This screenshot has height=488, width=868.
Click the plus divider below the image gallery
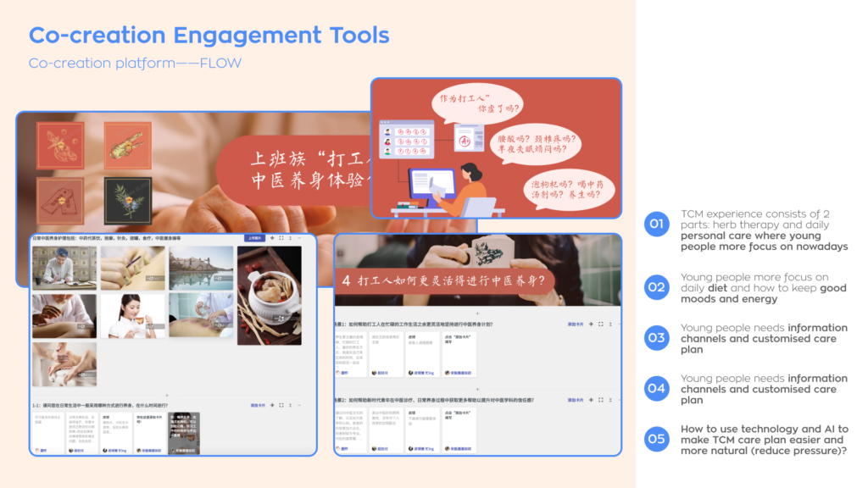(167, 395)
